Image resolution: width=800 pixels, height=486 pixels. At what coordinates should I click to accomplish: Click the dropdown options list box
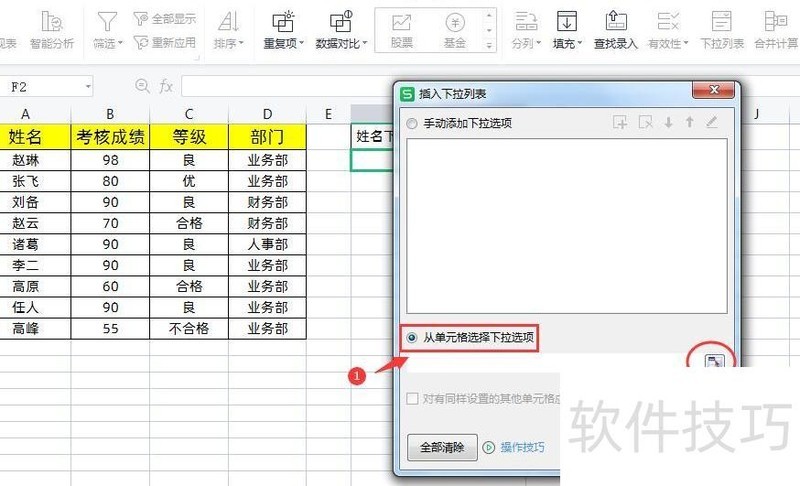click(x=567, y=226)
